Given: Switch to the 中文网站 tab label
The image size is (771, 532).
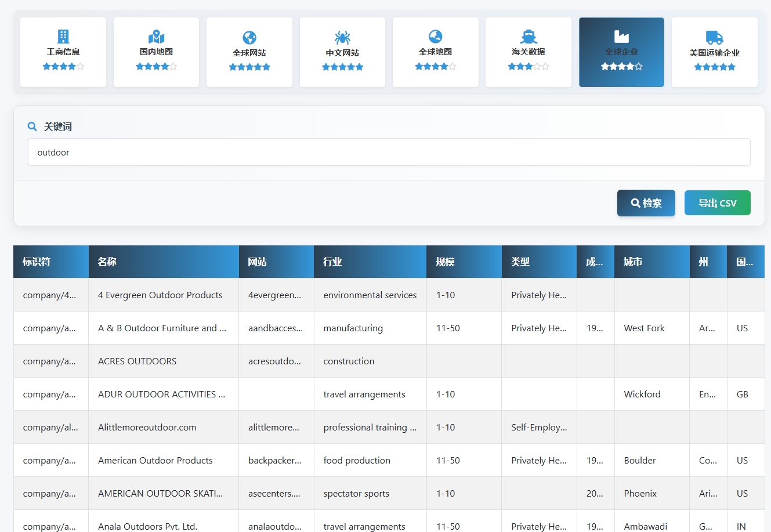Looking at the screenshot, I should click(342, 53).
